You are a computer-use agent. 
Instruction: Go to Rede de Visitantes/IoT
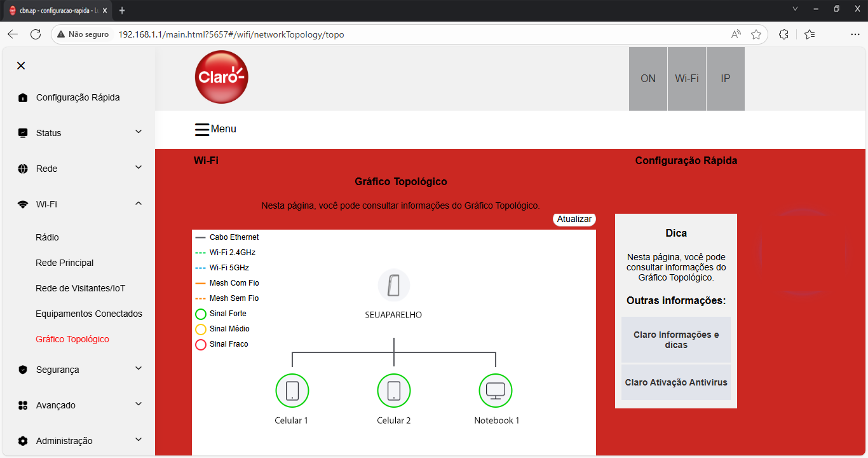tap(81, 288)
